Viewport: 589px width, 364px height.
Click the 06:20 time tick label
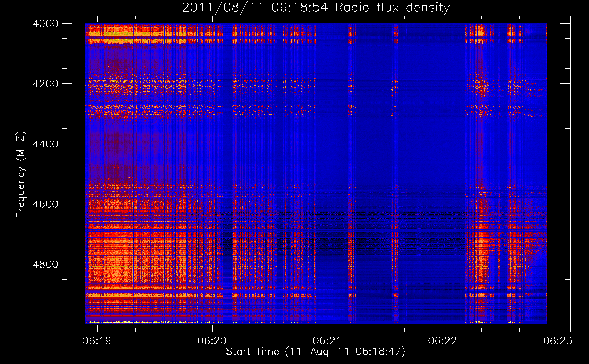coord(212,341)
